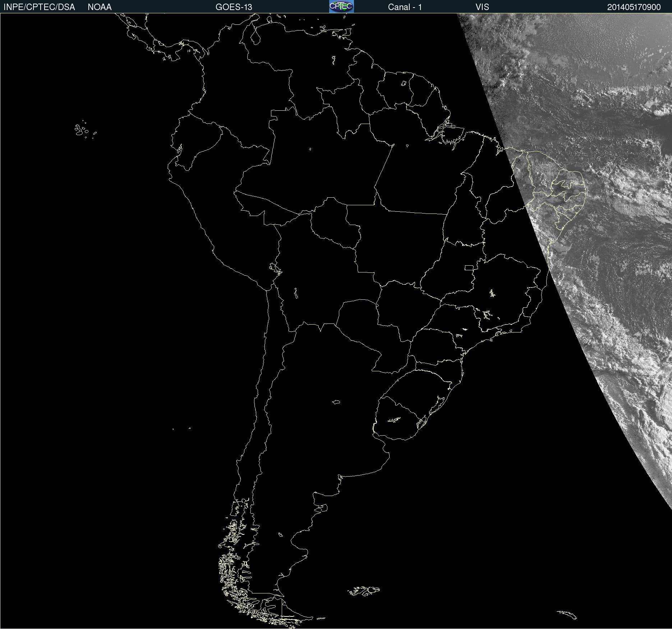This screenshot has width=672, height=629.
Task: Click the 201405170900 timestamp
Action: (634, 7)
